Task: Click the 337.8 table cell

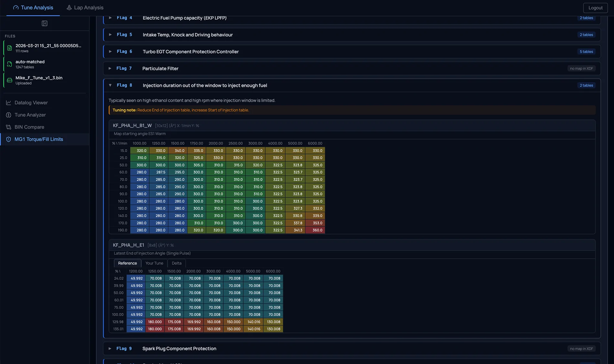Action: pyautogui.click(x=295, y=223)
